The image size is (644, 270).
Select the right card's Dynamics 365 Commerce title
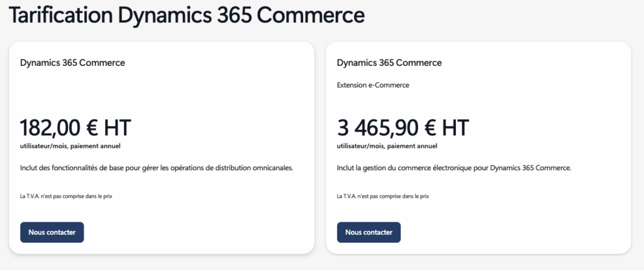click(x=389, y=63)
